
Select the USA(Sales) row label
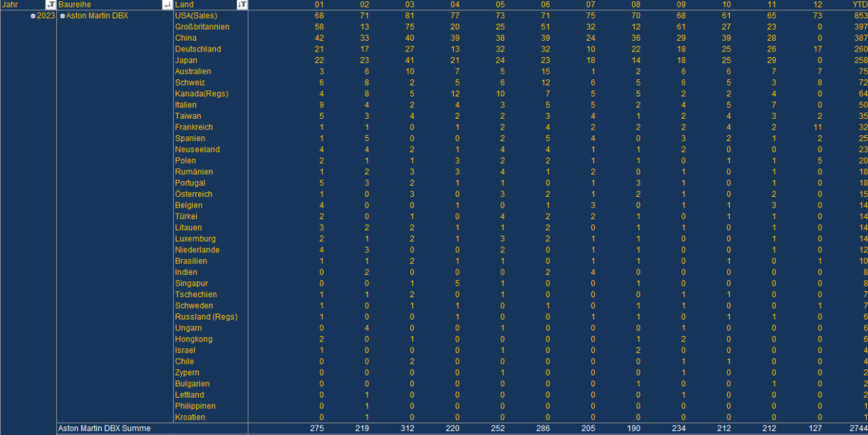pyautogui.click(x=197, y=16)
